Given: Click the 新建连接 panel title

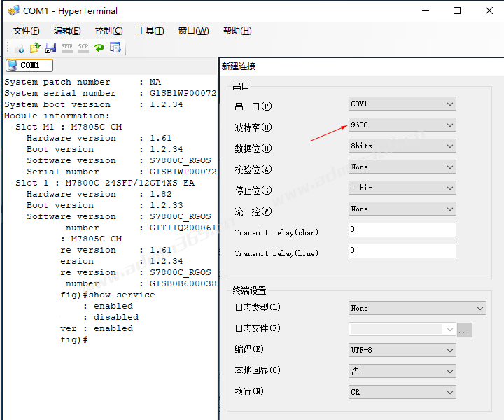Looking at the screenshot, I should [x=239, y=66].
